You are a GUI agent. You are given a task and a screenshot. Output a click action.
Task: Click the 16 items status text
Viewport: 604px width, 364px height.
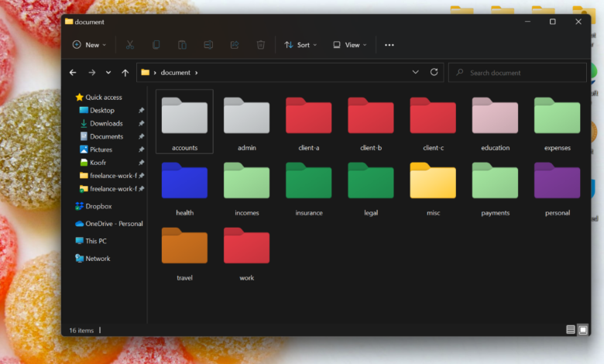pyautogui.click(x=81, y=331)
